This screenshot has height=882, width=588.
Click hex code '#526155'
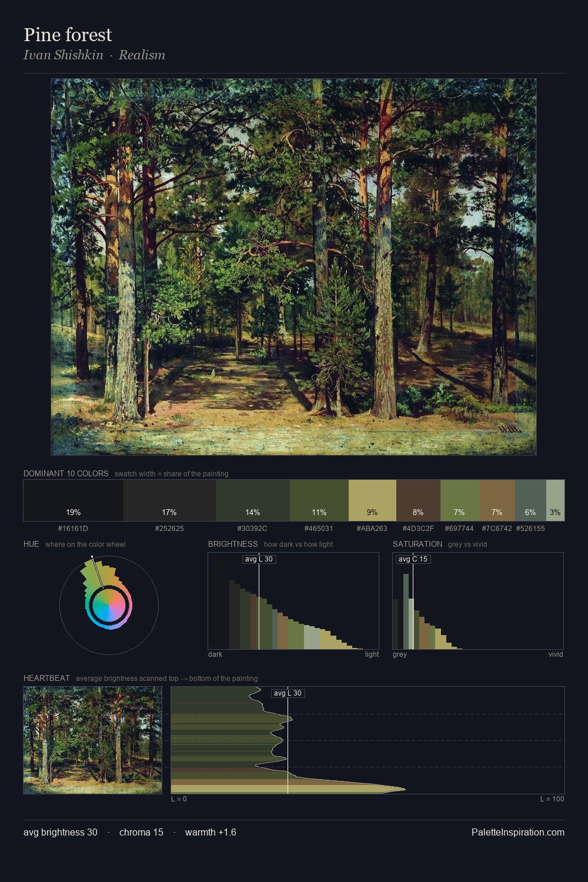coord(530,528)
